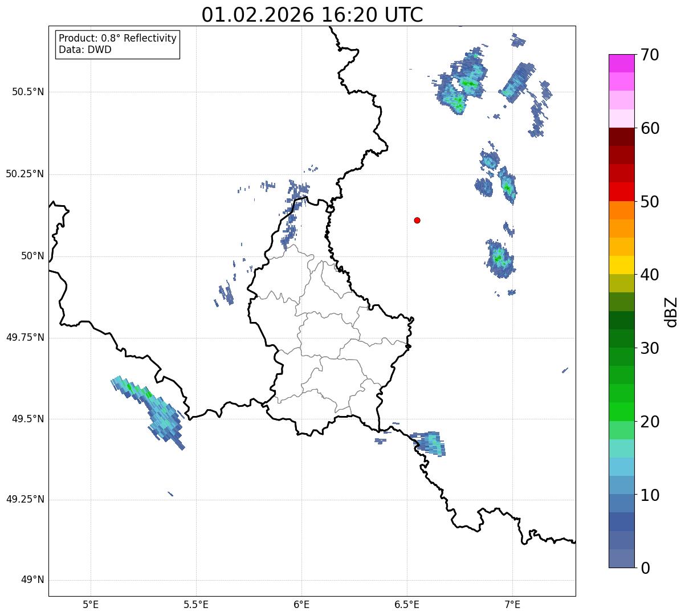This screenshot has height=616, width=685.
Task: Click the longitude label 5°E
Action: tap(91, 604)
